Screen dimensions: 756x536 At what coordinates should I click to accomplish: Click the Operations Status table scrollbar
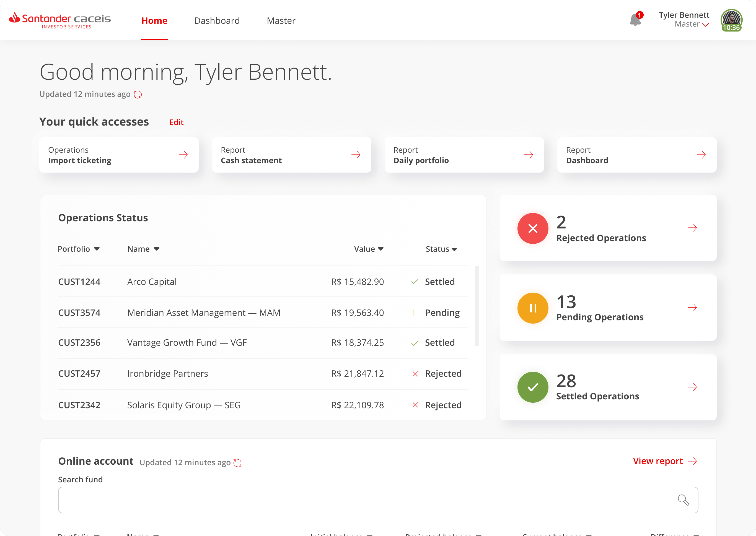(477, 306)
